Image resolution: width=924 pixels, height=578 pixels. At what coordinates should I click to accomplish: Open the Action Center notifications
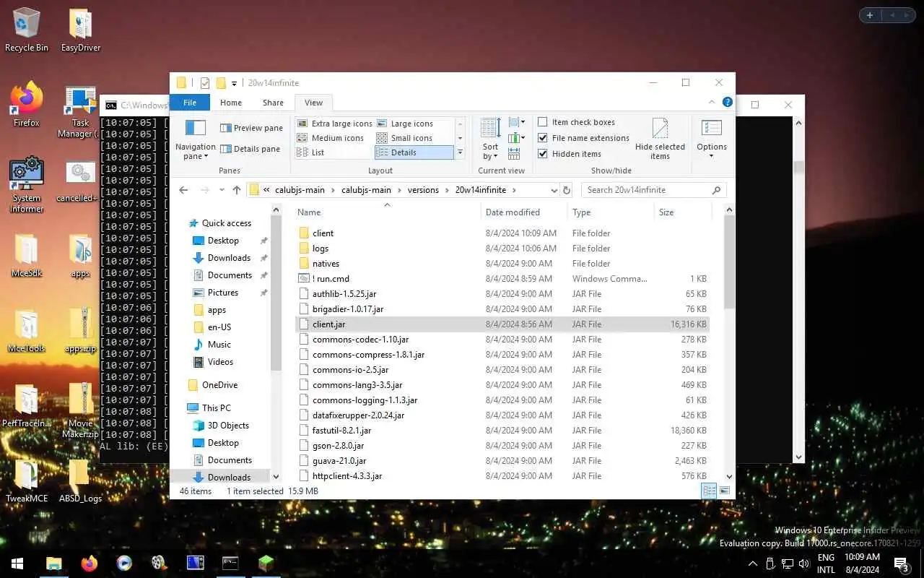click(x=902, y=564)
